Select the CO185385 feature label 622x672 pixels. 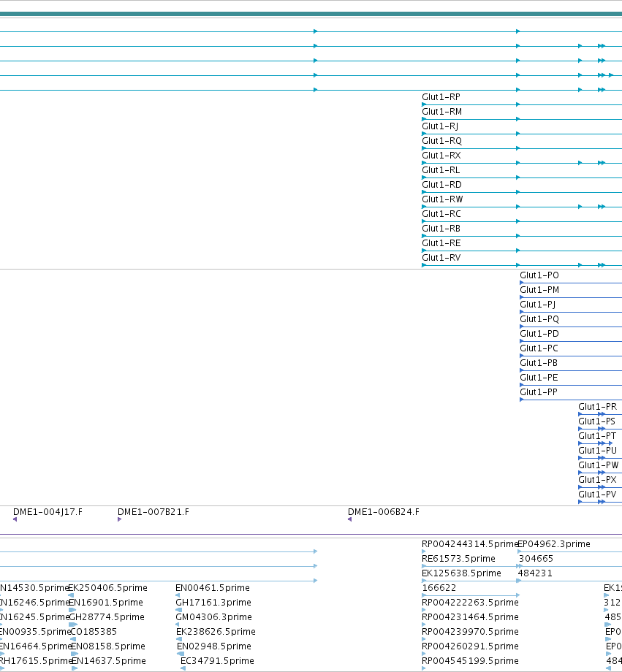[x=94, y=632]
